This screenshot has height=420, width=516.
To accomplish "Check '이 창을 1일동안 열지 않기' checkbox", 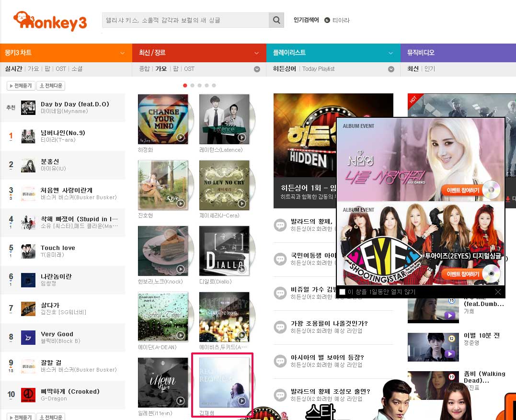I will coord(342,292).
